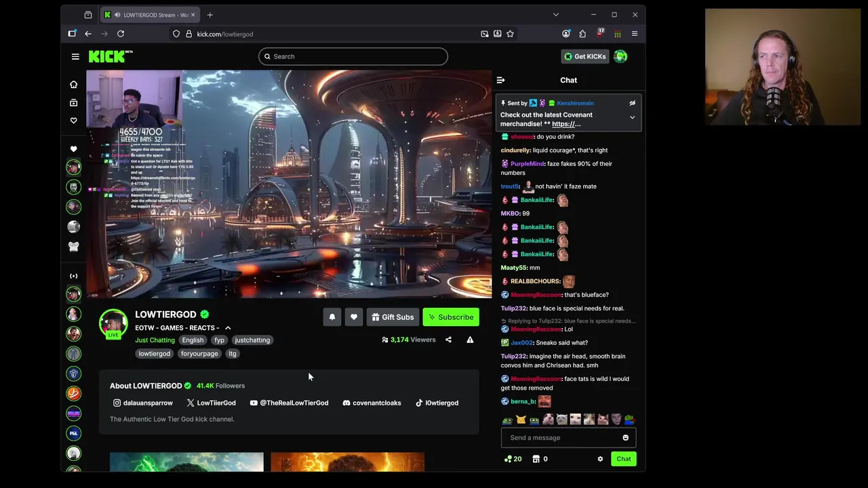This screenshot has width=868, height=488.
Task: Insert the Pikachu surprised emote
Action: 521,420
